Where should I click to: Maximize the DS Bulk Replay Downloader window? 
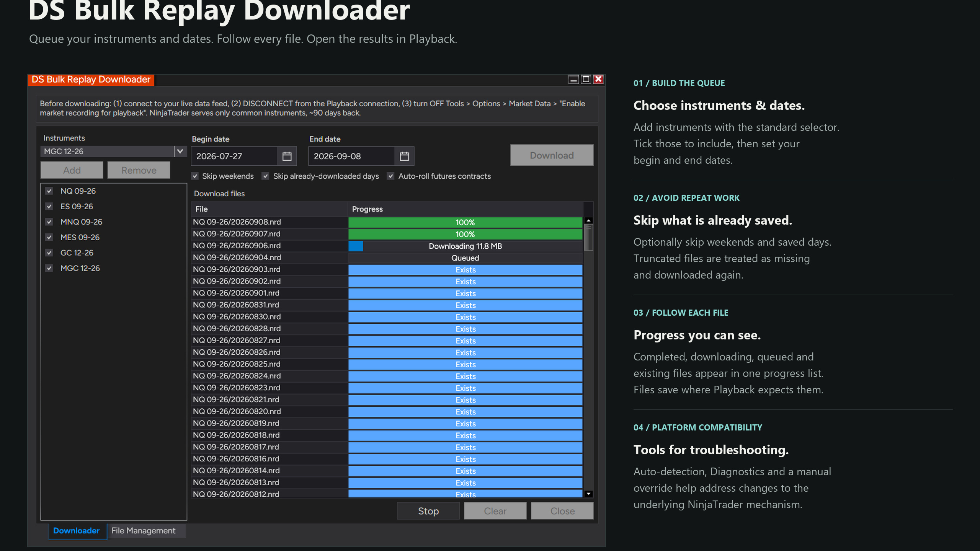[586, 79]
